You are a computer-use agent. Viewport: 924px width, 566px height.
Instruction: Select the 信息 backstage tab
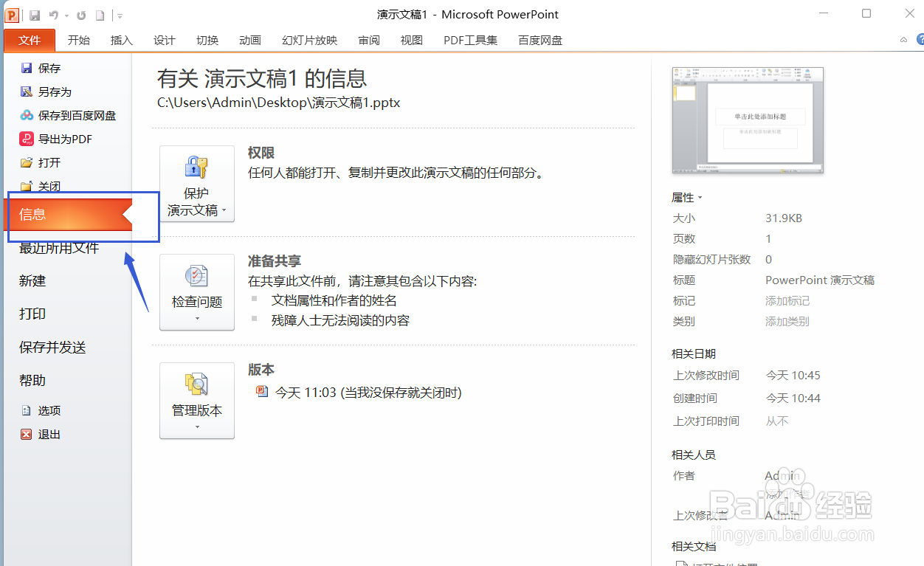pos(67,214)
